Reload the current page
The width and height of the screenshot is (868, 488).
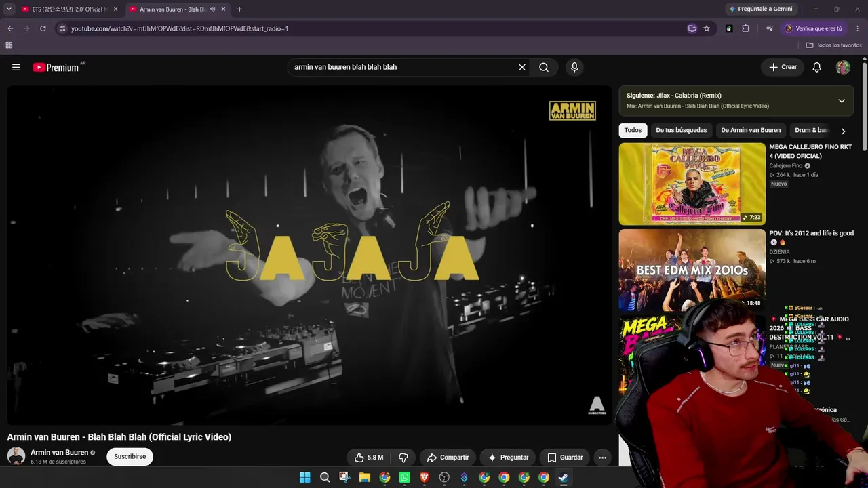click(x=43, y=28)
